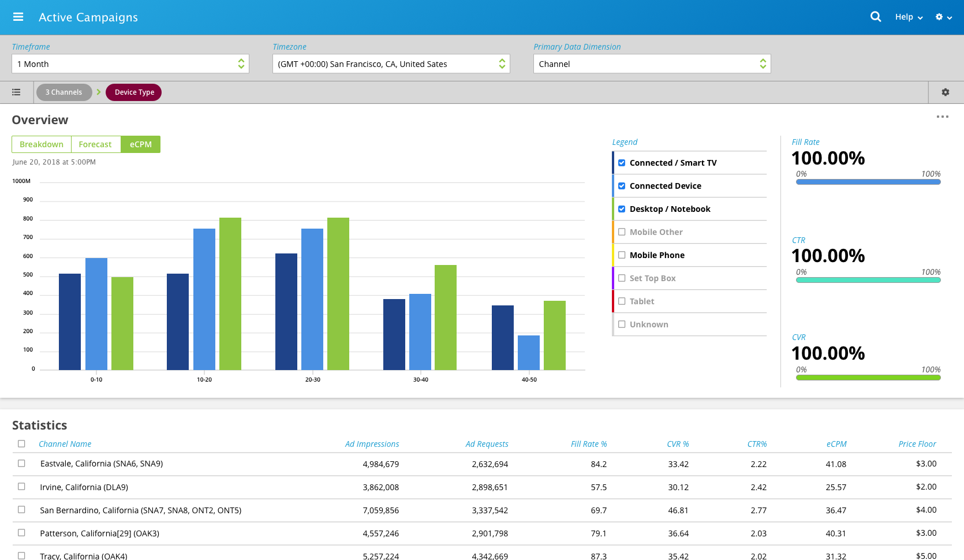This screenshot has height=560, width=964.
Task: Click the 3 Channels breadcrumb pill
Action: click(64, 92)
